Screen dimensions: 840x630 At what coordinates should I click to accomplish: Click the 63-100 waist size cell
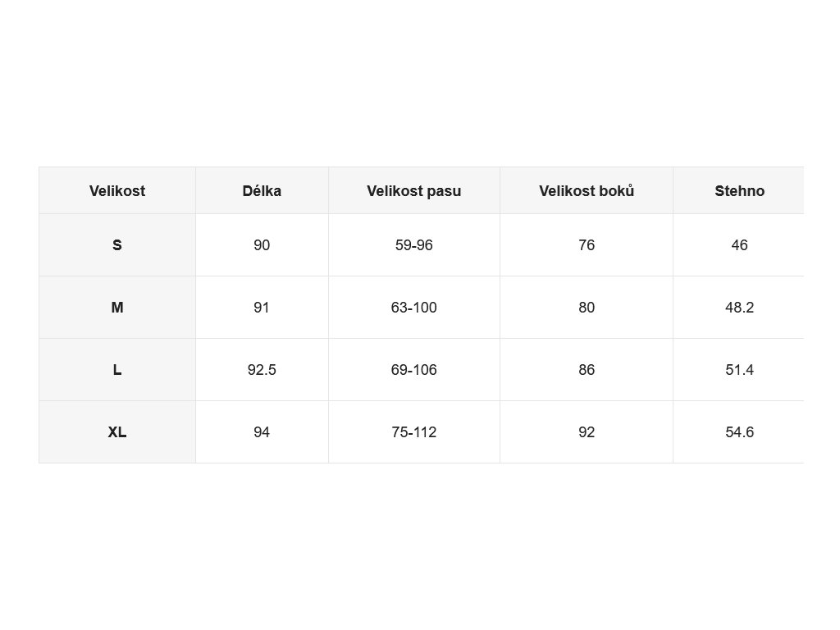click(x=414, y=308)
